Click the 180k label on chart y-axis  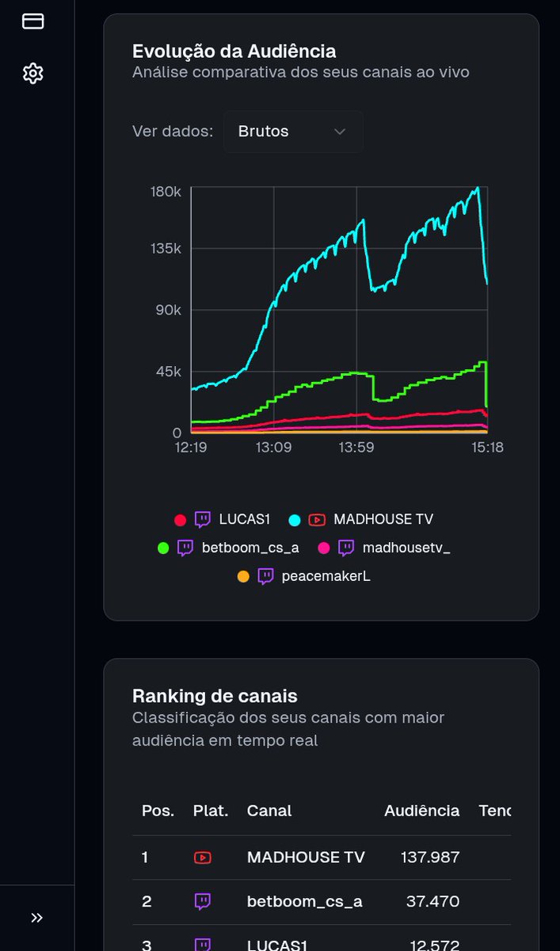tap(166, 192)
